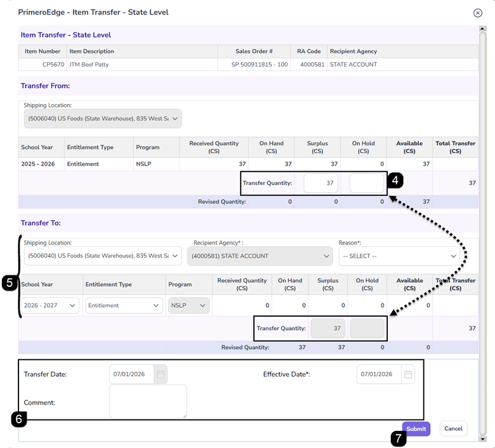Click empty On Hold transfer quantity field in Transfer From
495x448 pixels.
tap(367, 183)
